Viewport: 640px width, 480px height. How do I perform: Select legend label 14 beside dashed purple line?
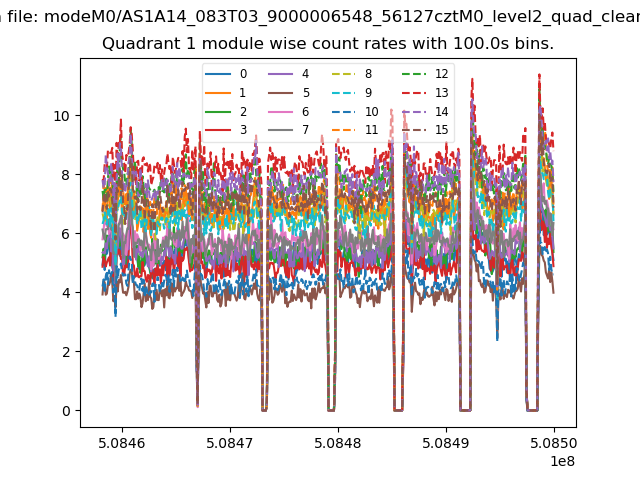coord(440,112)
